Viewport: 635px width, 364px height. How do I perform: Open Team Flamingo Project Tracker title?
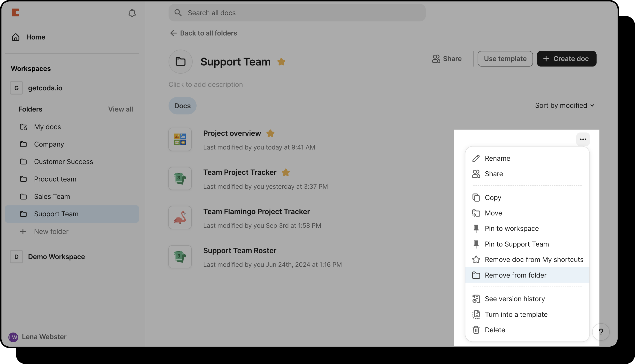click(x=257, y=211)
